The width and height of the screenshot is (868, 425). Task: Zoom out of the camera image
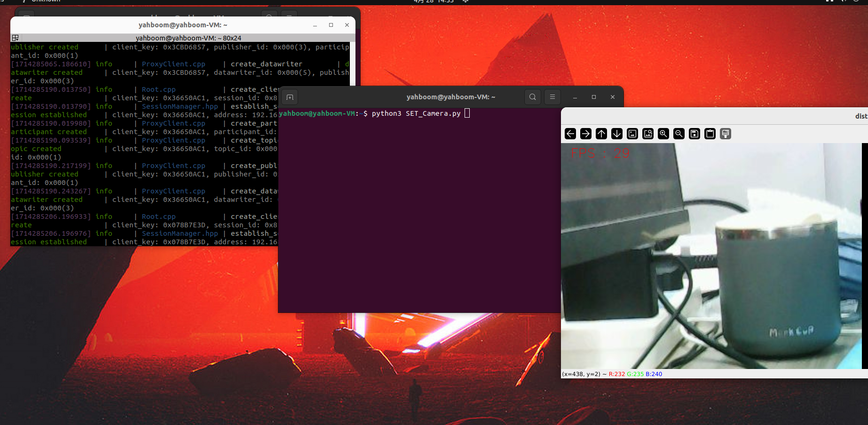(x=679, y=134)
